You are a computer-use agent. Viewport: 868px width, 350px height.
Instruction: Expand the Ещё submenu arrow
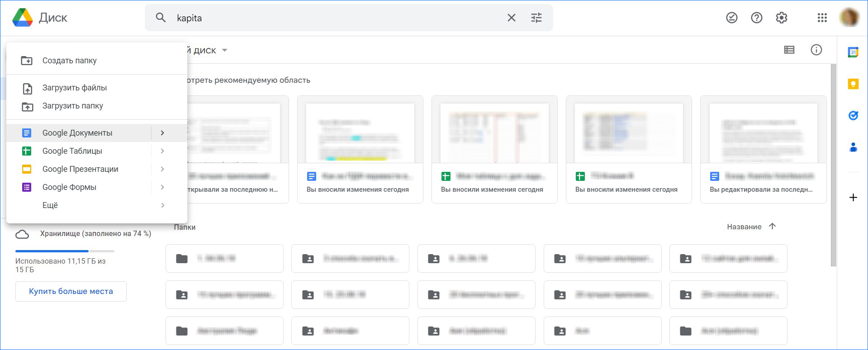162,205
